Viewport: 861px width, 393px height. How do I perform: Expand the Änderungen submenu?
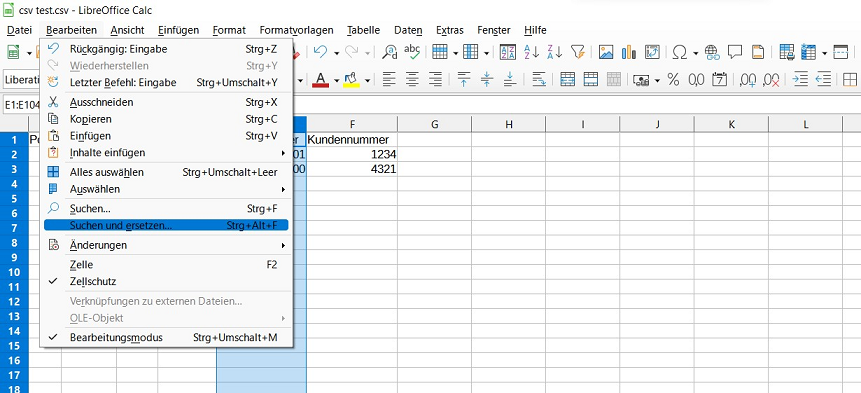tap(166, 245)
